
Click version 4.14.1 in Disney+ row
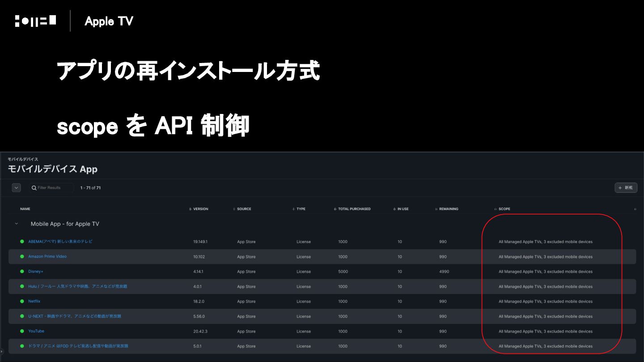tap(198, 272)
